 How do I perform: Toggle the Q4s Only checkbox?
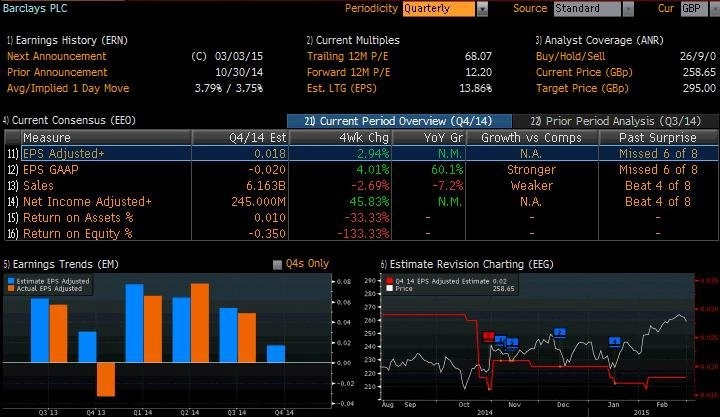click(277, 265)
